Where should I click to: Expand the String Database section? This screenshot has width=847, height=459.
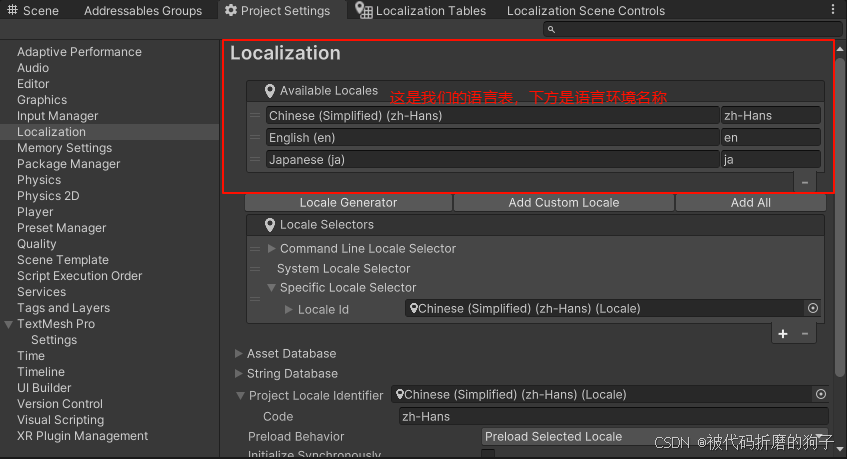coord(238,374)
